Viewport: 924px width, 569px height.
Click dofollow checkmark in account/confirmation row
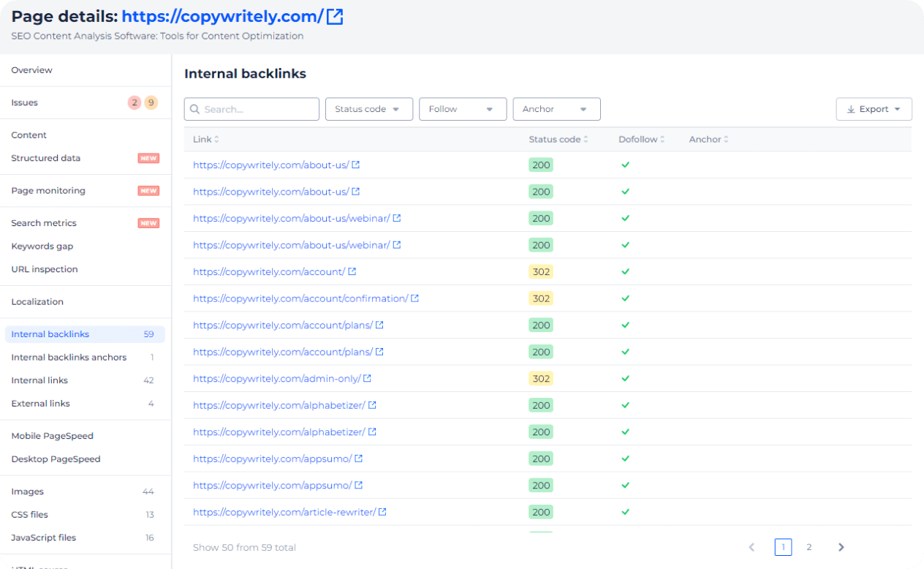click(x=625, y=298)
